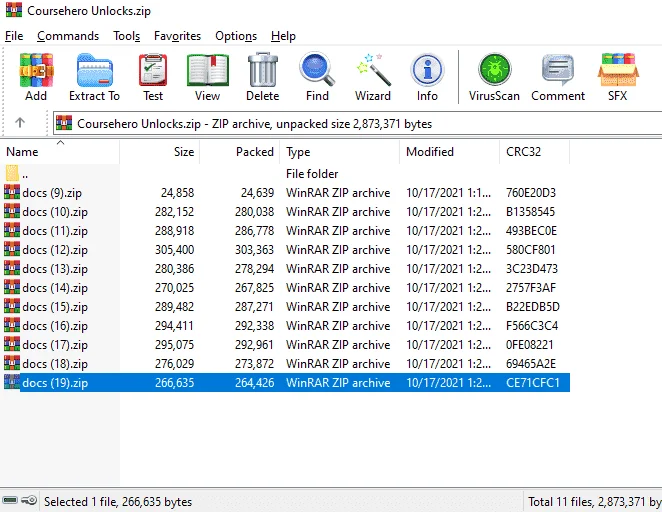Select the highlighted docs (19).zip row
Image resolution: width=662 pixels, height=512 pixels.
287,382
